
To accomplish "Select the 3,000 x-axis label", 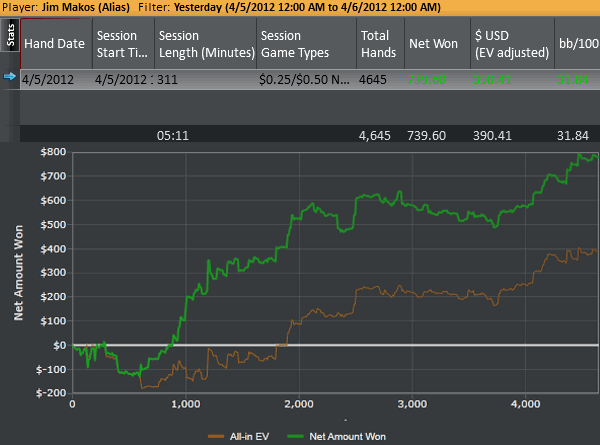I will tap(412, 404).
